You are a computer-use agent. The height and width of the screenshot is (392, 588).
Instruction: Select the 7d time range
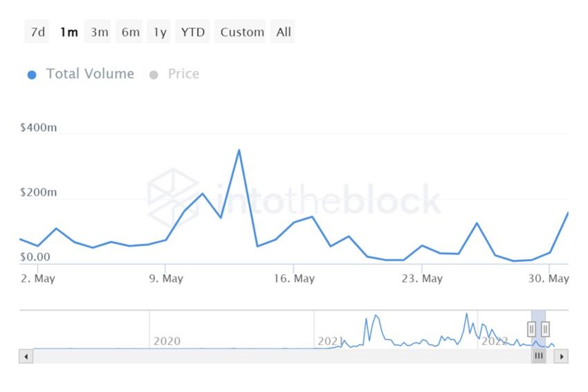coord(37,32)
